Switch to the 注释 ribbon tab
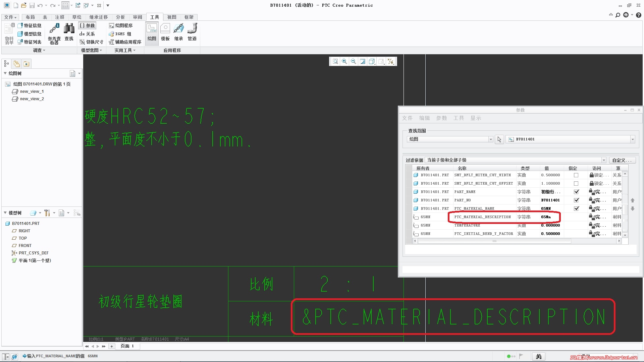The width and height of the screenshot is (644, 362). 59,17
